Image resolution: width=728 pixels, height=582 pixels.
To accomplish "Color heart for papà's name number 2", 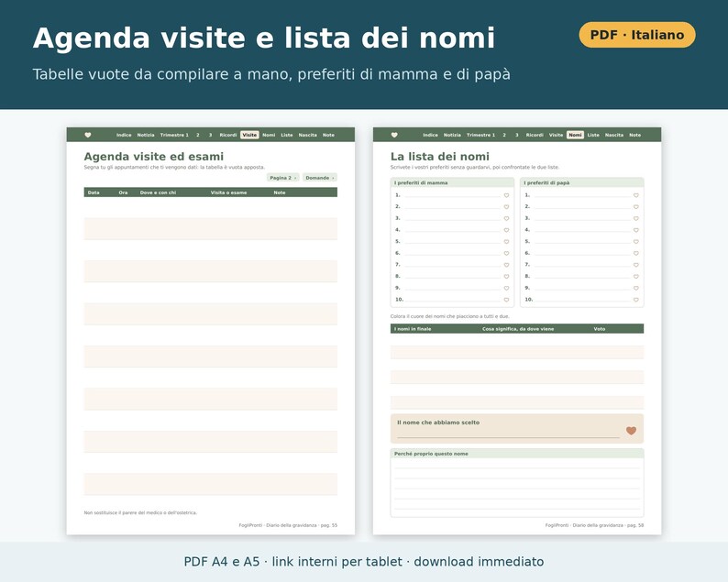I will 636,207.
